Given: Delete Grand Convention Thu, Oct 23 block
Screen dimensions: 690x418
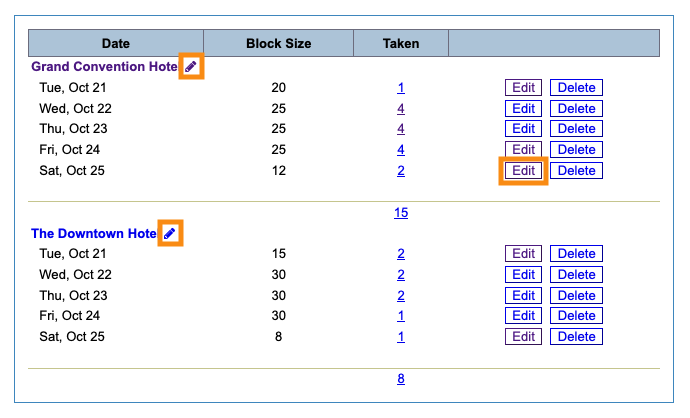Looking at the screenshot, I should coord(576,129).
